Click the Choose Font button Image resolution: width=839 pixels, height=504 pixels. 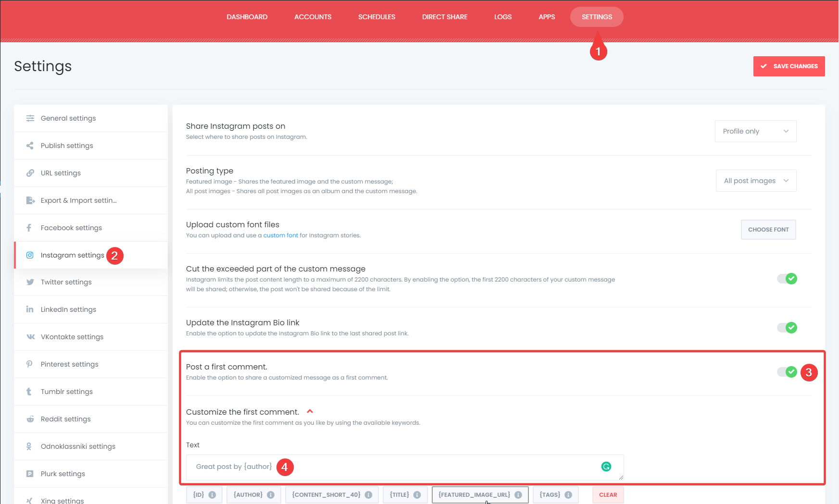click(x=768, y=230)
